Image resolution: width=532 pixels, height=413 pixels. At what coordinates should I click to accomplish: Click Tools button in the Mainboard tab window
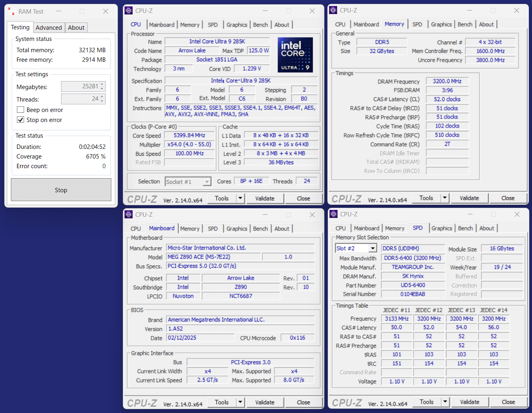point(222,402)
